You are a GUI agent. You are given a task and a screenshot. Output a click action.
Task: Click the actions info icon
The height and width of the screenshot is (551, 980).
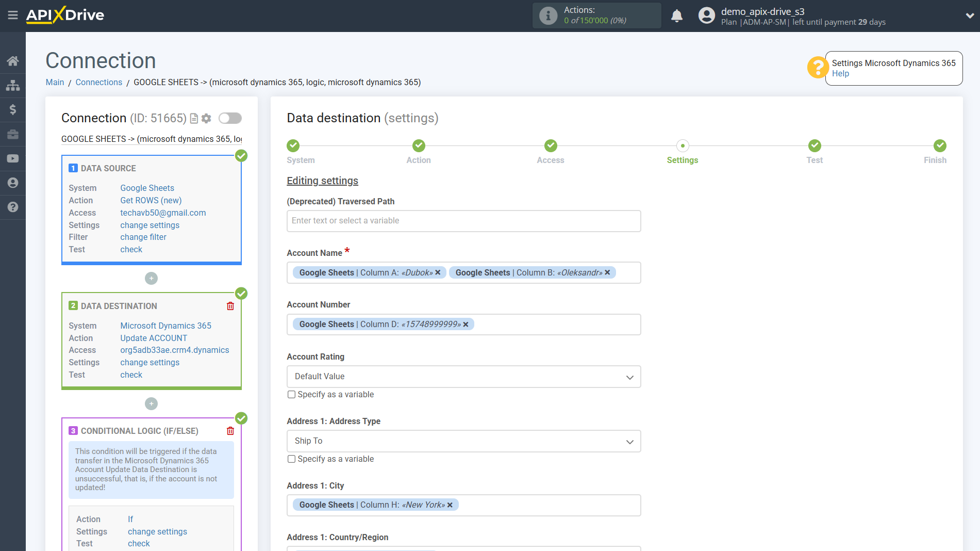(x=548, y=15)
